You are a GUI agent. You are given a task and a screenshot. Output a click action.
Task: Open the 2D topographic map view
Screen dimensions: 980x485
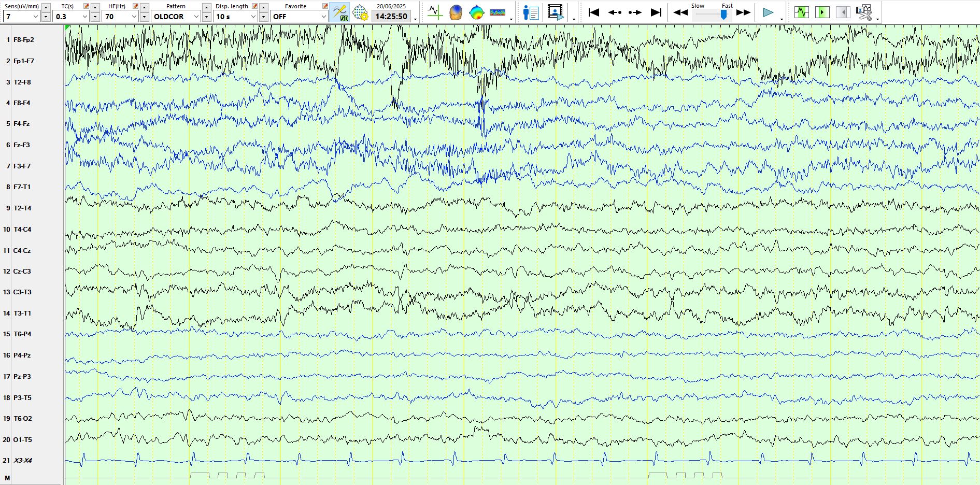pos(476,12)
